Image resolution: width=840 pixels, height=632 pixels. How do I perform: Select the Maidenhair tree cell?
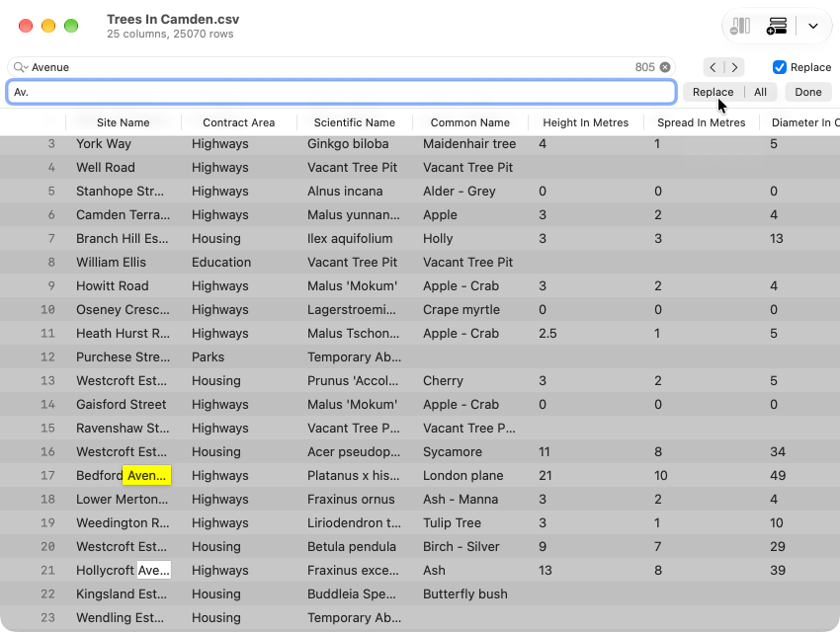(470, 144)
